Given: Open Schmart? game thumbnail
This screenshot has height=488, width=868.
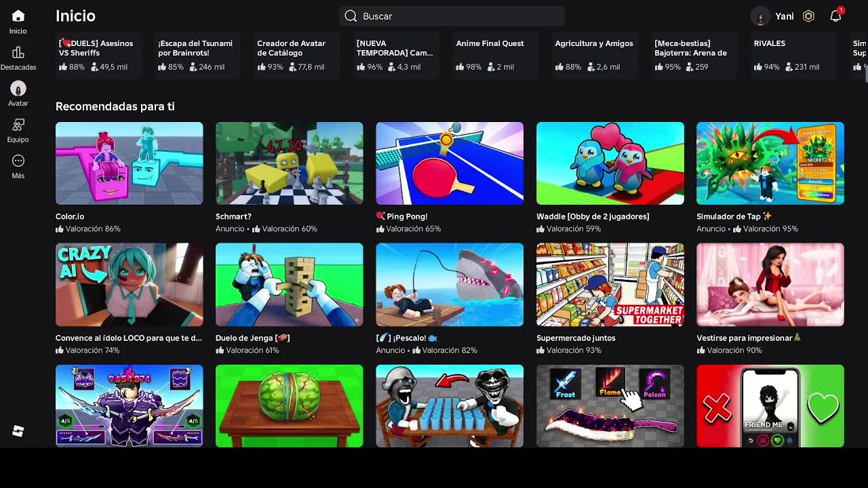Looking at the screenshot, I should pyautogui.click(x=290, y=163).
